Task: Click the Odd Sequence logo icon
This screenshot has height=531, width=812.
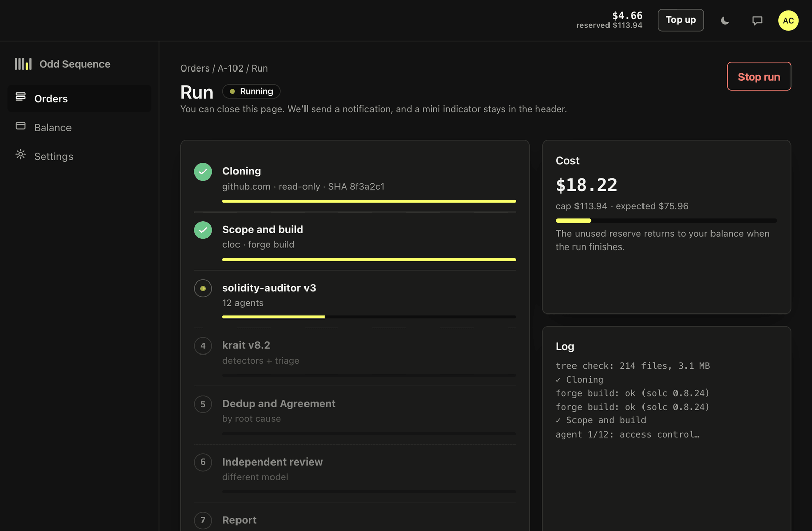Action: click(23, 64)
